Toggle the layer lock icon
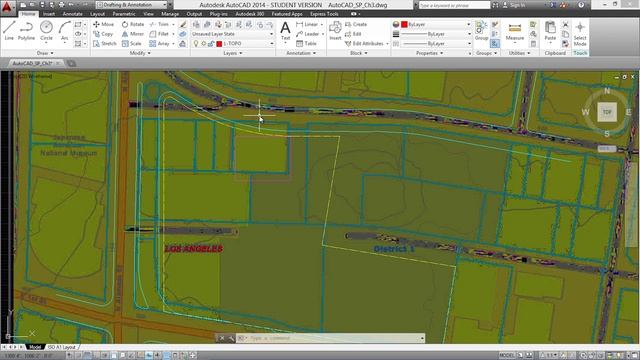 (211, 43)
